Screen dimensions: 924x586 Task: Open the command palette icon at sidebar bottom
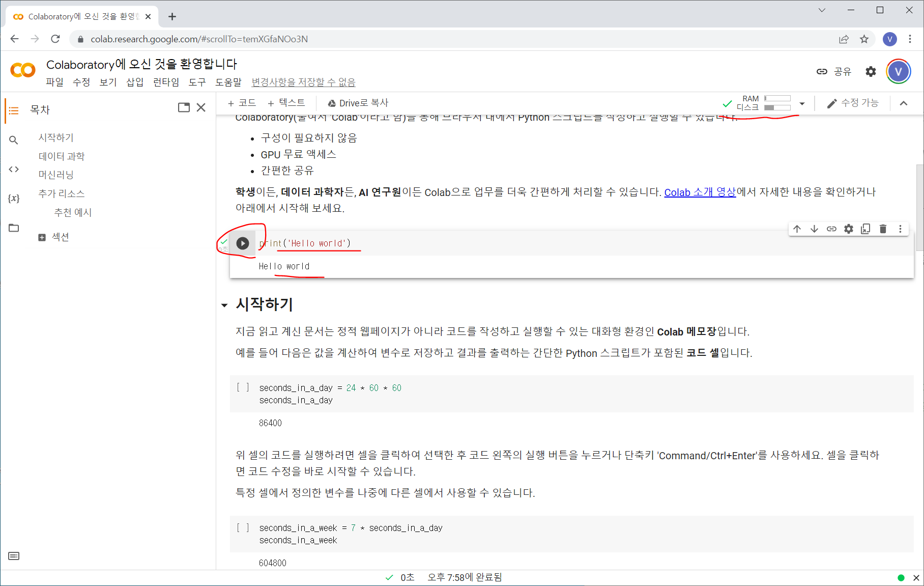pos(14,556)
